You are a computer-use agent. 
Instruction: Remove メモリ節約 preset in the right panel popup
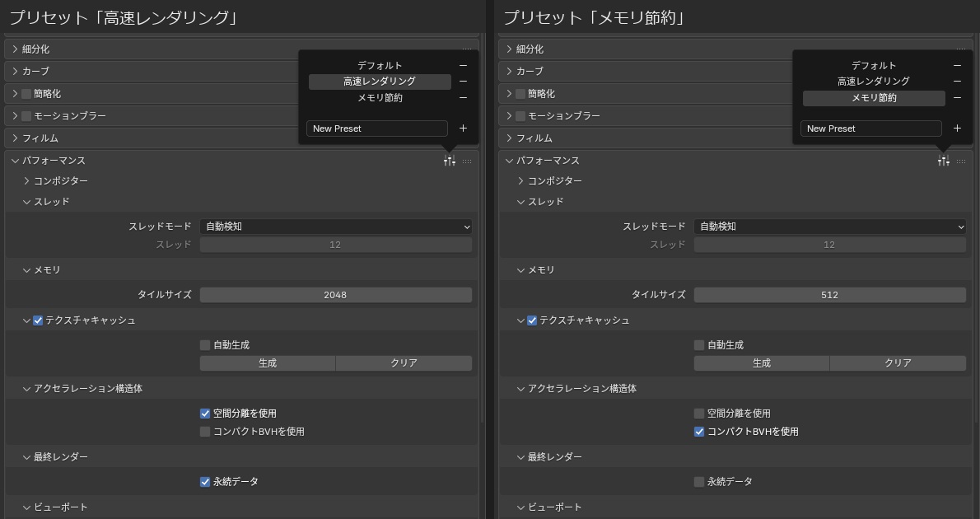pos(958,97)
